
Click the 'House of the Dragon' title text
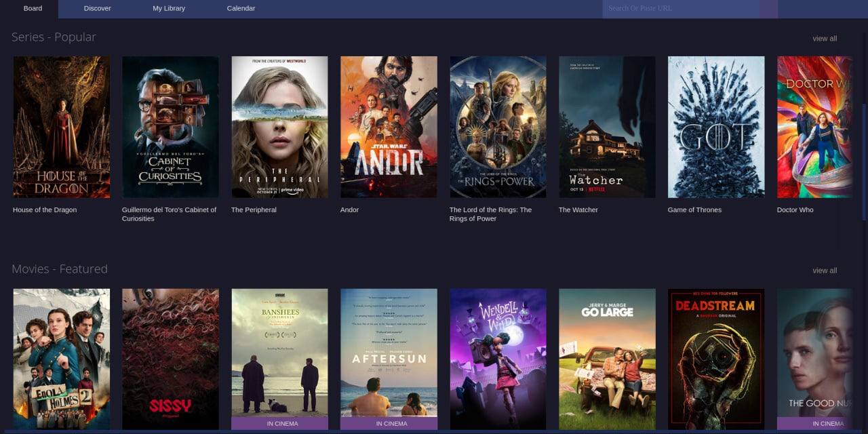click(x=45, y=210)
